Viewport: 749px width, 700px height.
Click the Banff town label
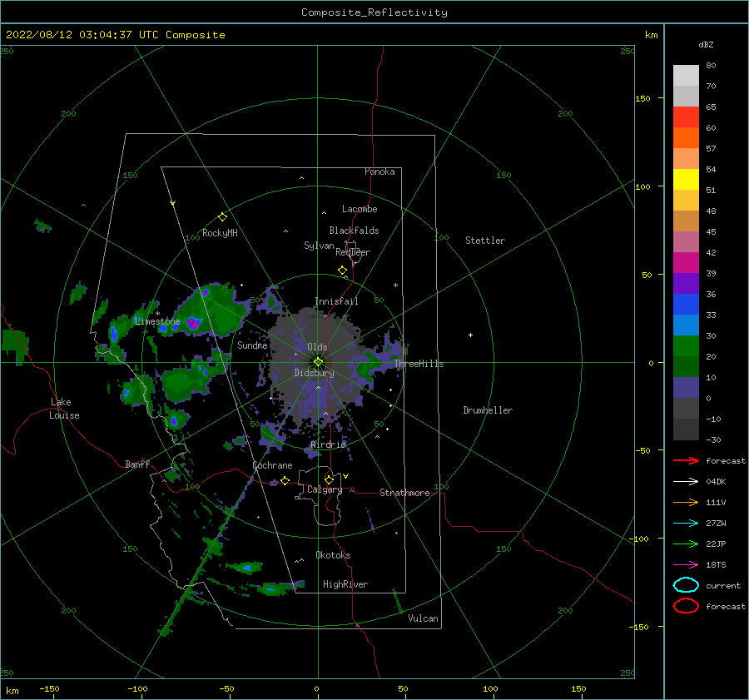137,464
